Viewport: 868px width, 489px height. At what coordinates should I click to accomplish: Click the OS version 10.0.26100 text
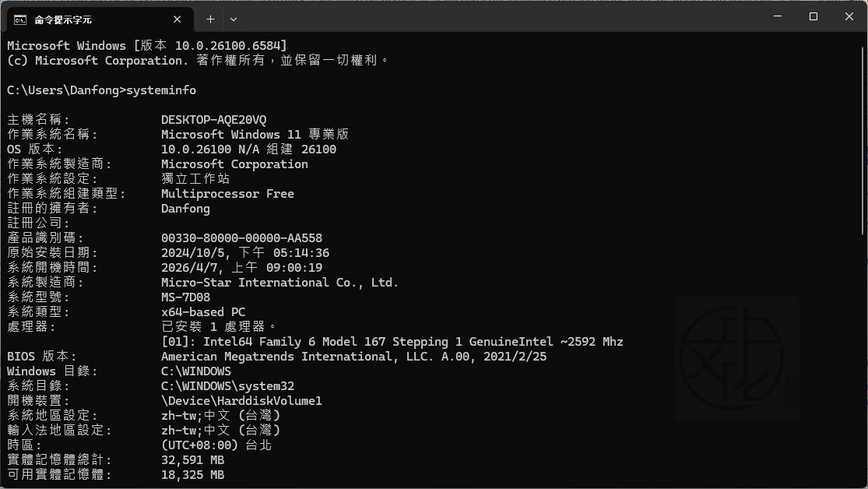click(x=199, y=149)
